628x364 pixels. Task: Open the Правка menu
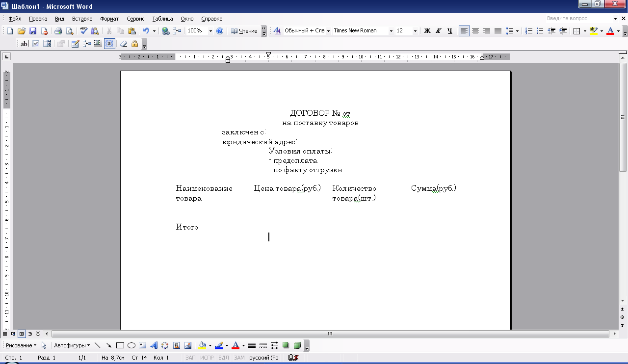(38, 19)
